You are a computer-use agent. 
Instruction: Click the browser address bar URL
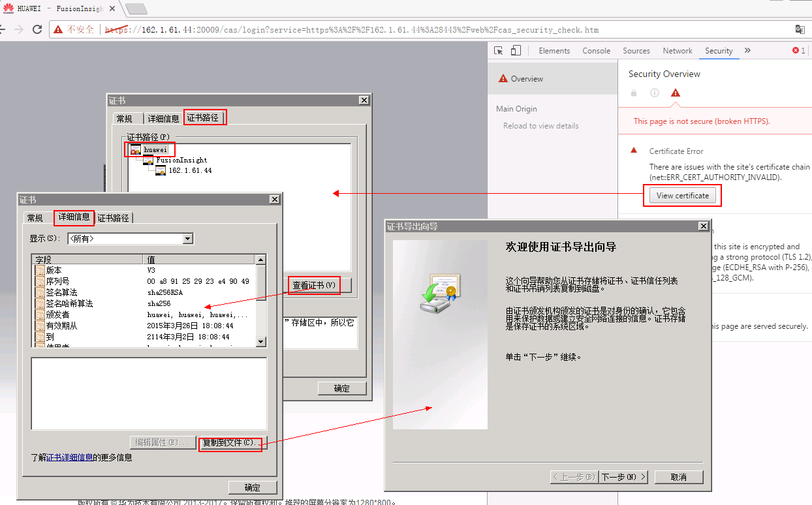(x=351, y=30)
